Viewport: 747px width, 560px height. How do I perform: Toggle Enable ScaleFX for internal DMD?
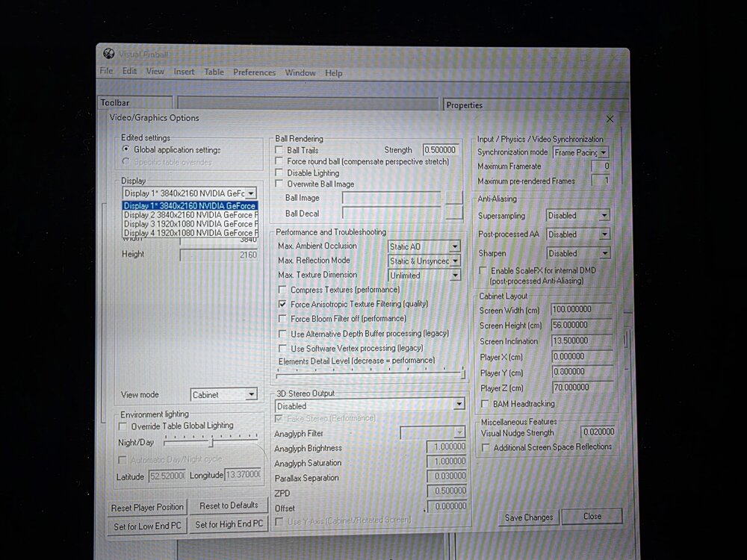click(483, 270)
